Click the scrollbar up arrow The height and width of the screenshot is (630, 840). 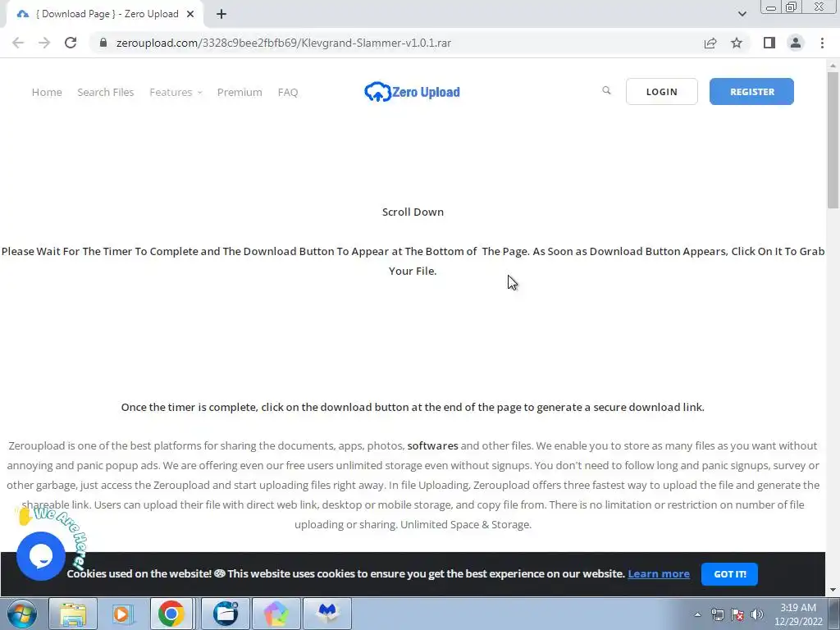point(833,65)
